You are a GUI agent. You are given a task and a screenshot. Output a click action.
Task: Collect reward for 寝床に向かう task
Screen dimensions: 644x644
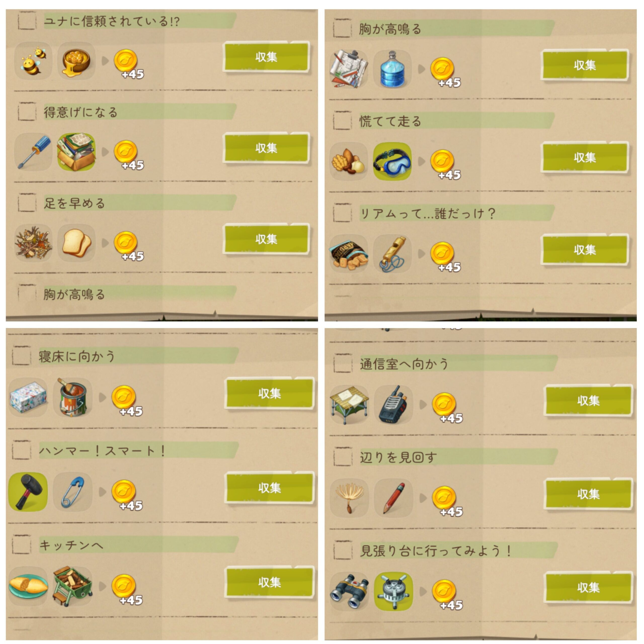point(270,393)
